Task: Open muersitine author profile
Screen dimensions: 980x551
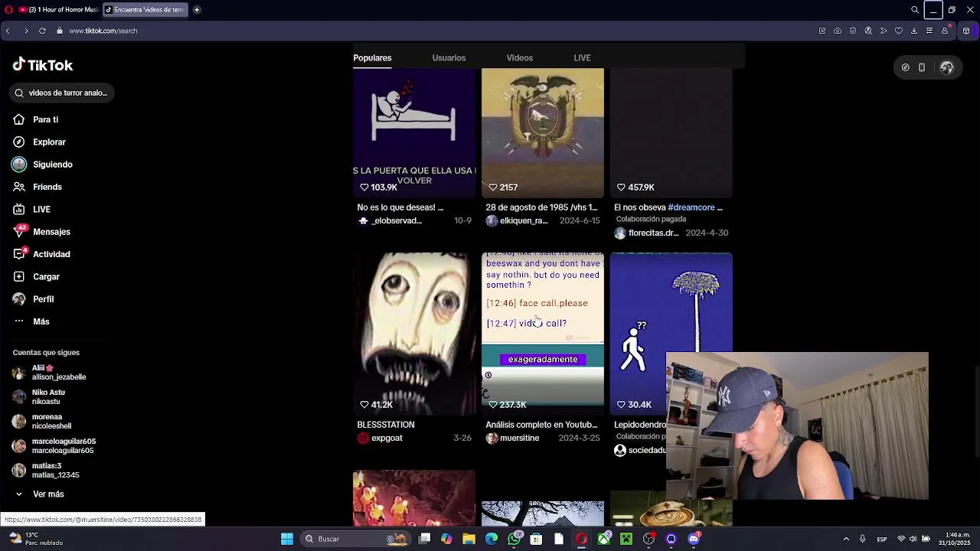Action: 513,438
